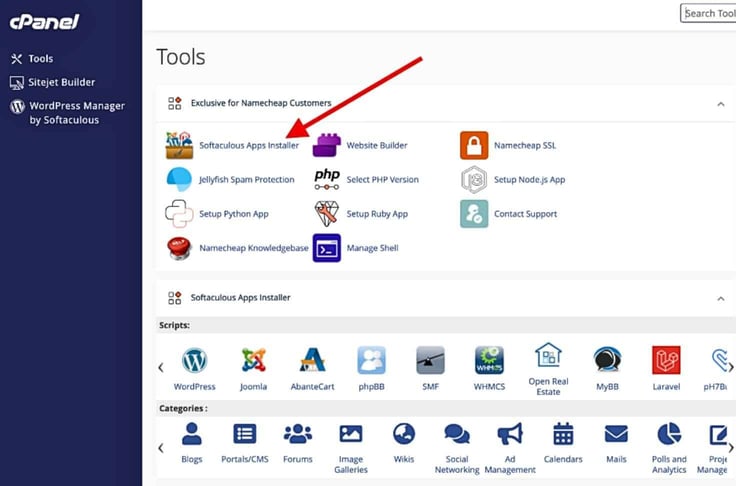Show more scripts with right arrow
Screen dimensions: 736x486
730,367
